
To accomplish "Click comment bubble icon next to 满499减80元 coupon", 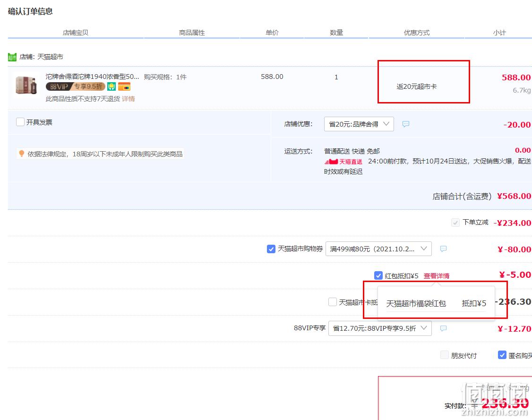I will pyautogui.click(x=443, y=249).
